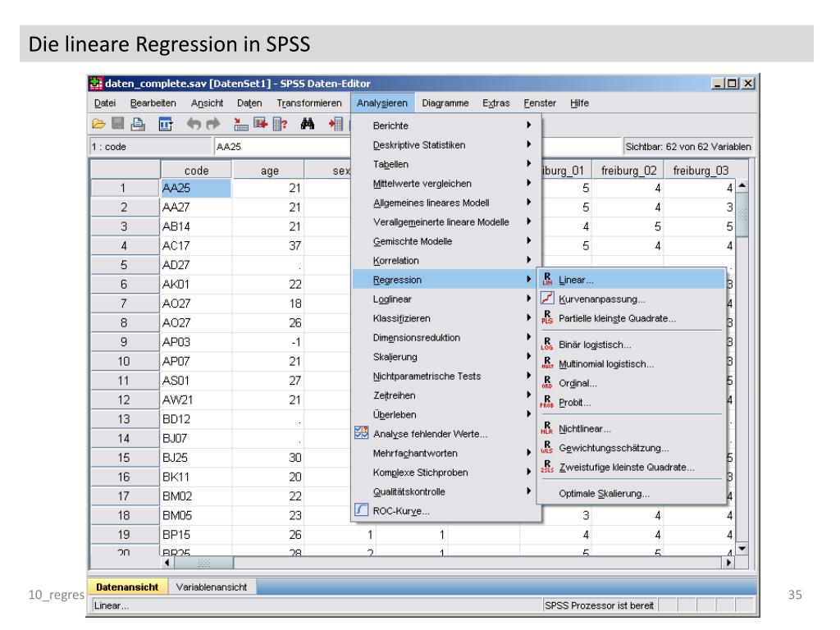Click the Analyse fehlender Werte icon
This screenshot has height=630, width=840.
[362, 433]
